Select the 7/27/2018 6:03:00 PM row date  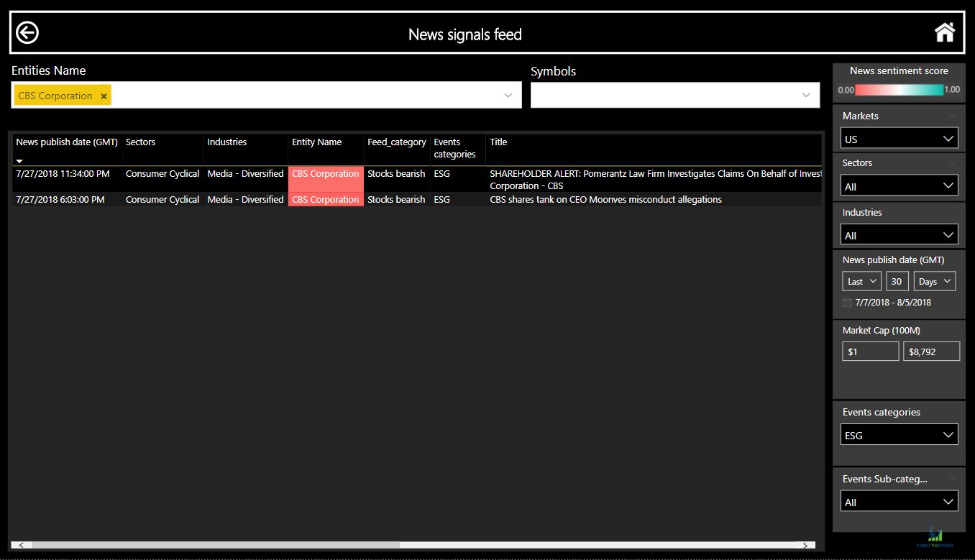(60, 200)
